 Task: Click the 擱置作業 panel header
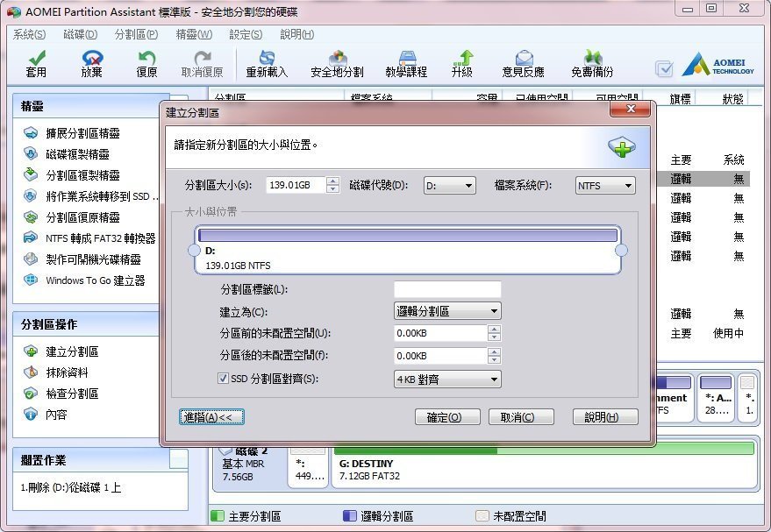91,460
